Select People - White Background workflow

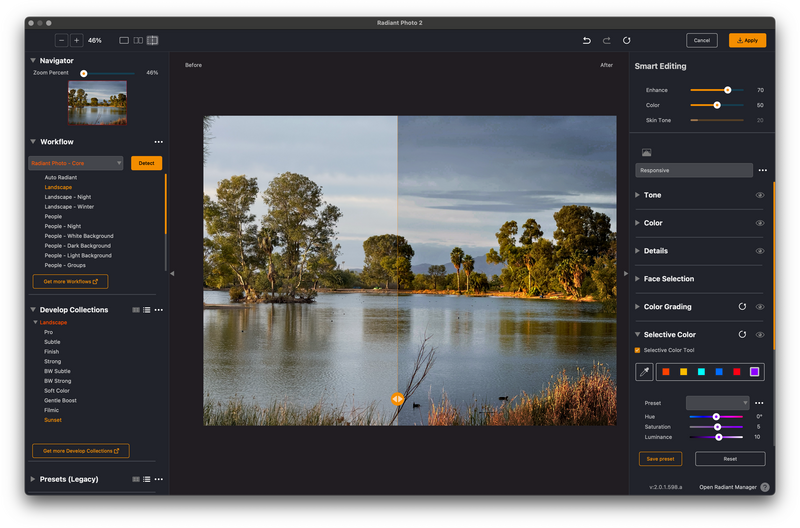coord(79,236)
